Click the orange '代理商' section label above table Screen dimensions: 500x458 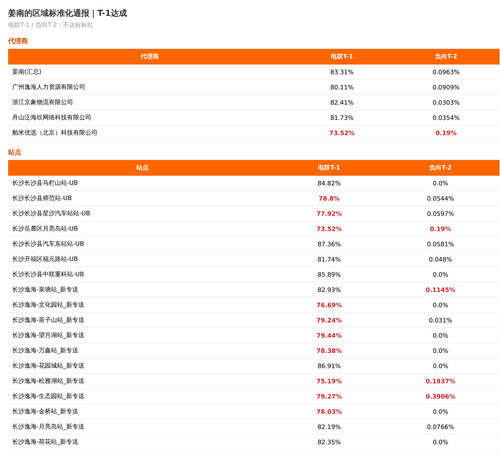click(18, 41)
